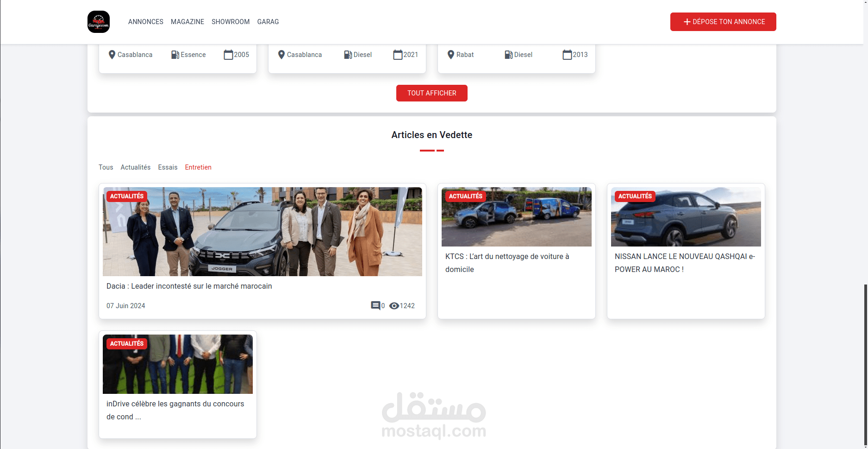
Task: Click the Rabat location label
Action: point(465,55)
